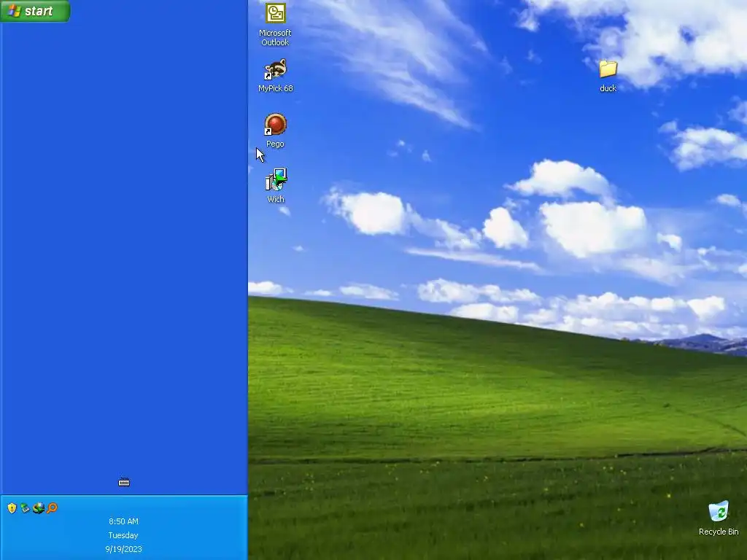Click the yellow security shield tray icon
This screenshot has width=747, height=560.
(x=12, y=508)
